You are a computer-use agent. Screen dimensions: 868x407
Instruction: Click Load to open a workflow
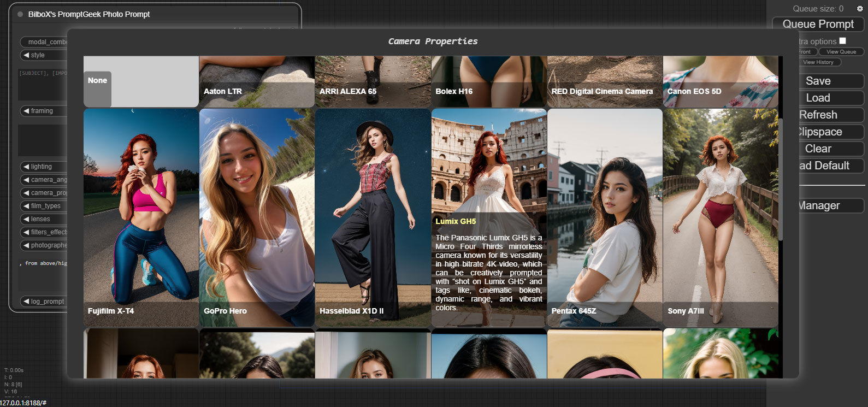831,98
